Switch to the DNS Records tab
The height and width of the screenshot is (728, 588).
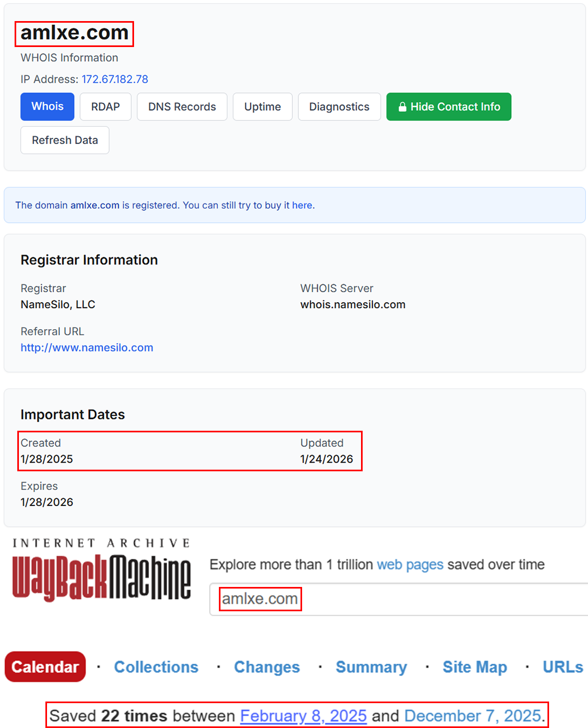point(182,106)
